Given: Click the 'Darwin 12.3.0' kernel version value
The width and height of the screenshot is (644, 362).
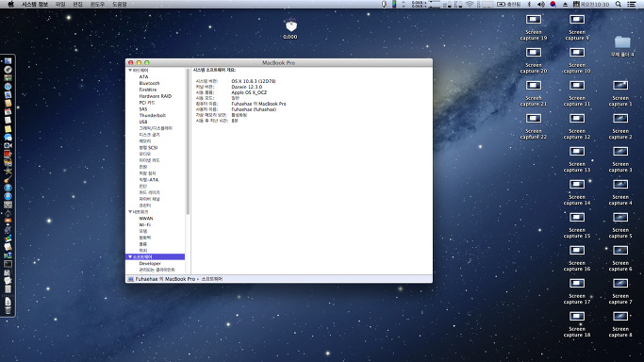Looking at the screenshot, I should click(246, 87).
